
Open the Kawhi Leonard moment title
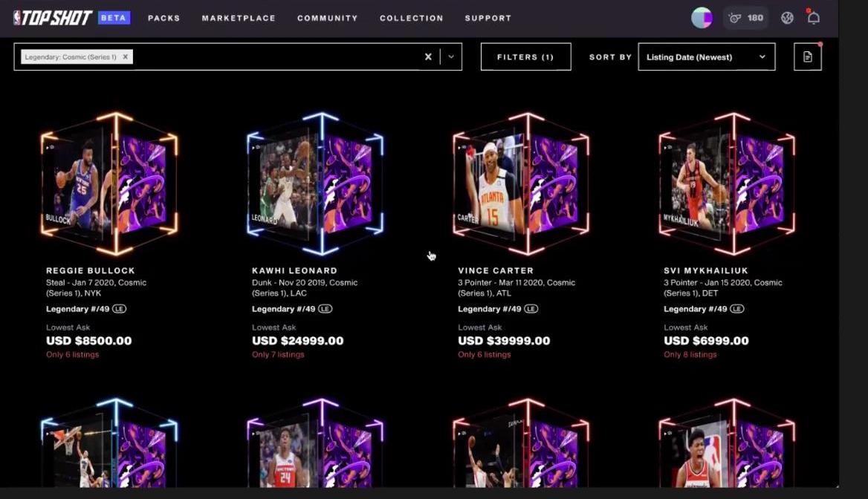point(294,270)
